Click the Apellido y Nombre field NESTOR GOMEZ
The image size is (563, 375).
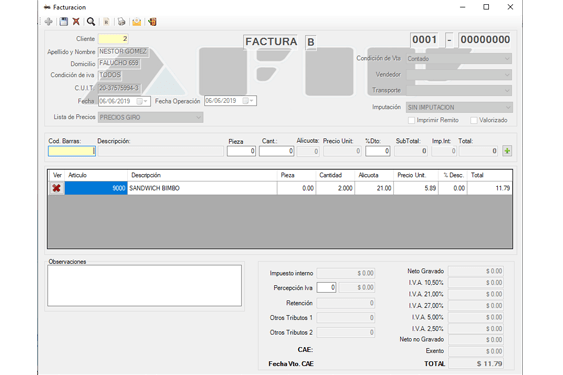pyautogui.click(x=123, y=52)
